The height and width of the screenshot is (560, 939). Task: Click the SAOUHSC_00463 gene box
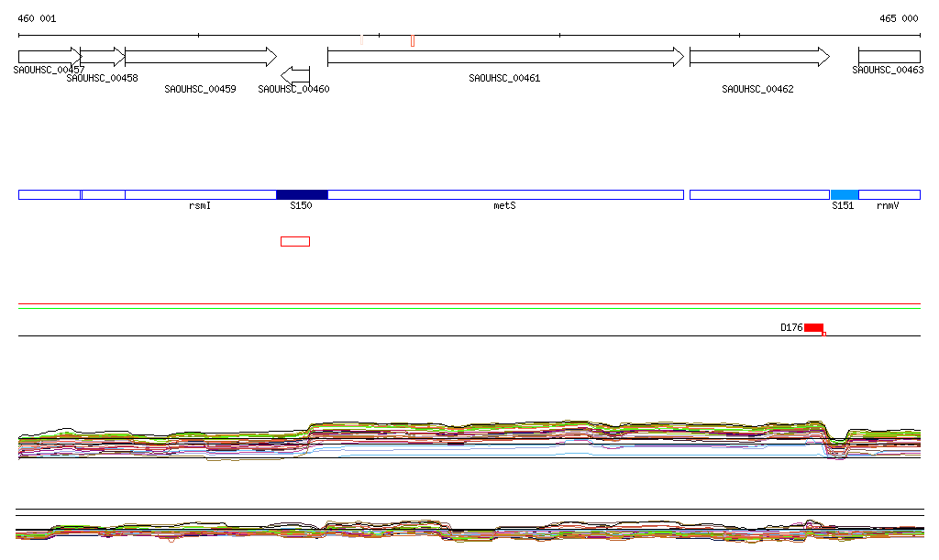889,57
